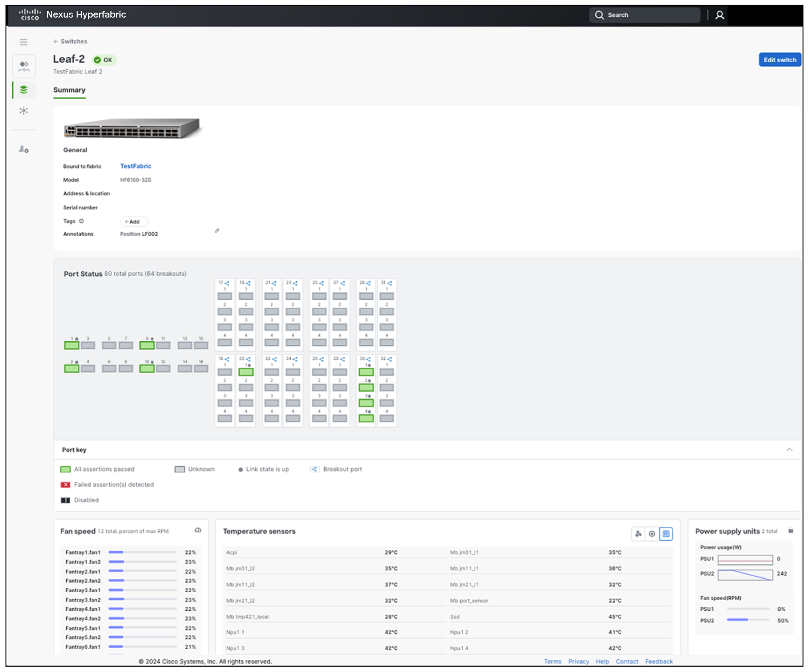811x672 pixels.
Task: Click the Failed assertion(s) detected legend
Action: click(107, 485)
